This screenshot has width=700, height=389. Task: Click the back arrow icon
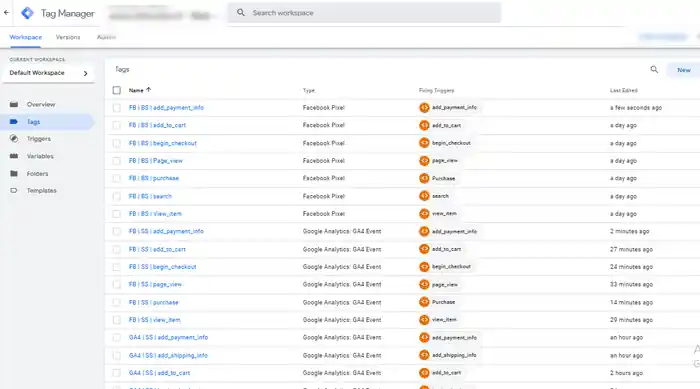click(x=6, y=13)
